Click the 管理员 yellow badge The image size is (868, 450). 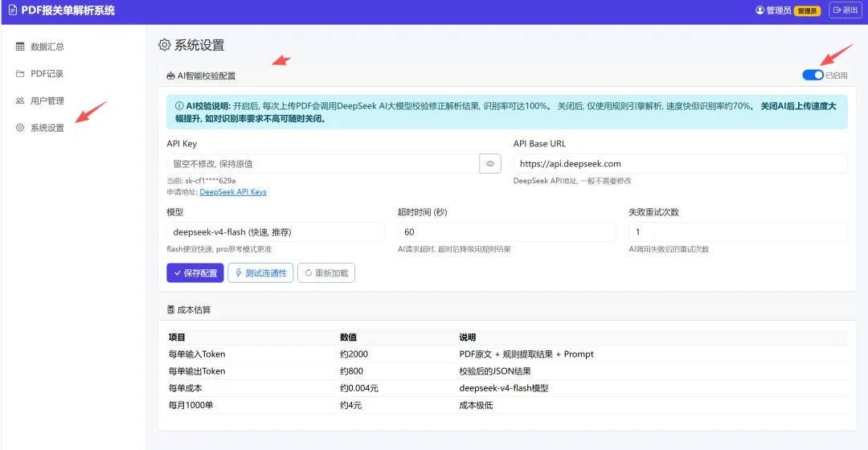(807, 11)
